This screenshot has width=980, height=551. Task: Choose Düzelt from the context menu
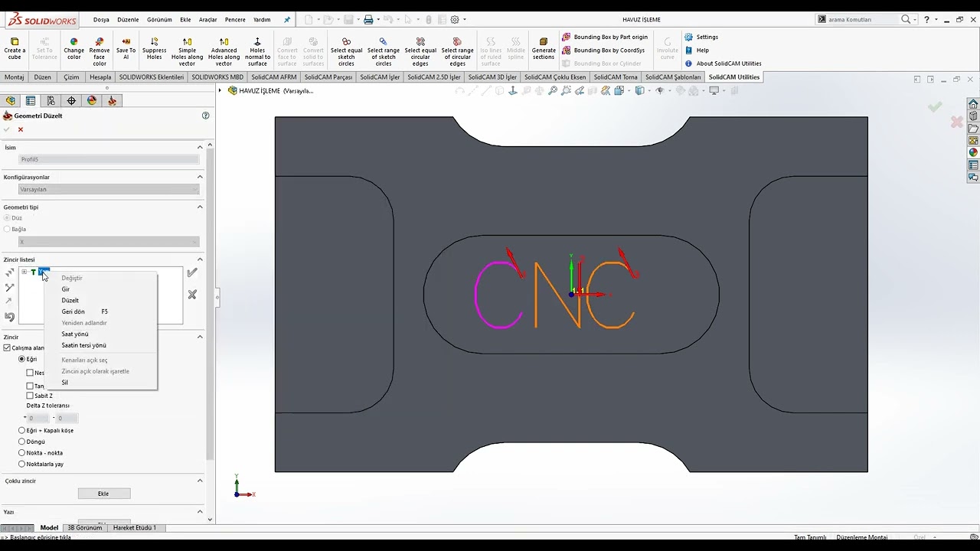(70, 301)
